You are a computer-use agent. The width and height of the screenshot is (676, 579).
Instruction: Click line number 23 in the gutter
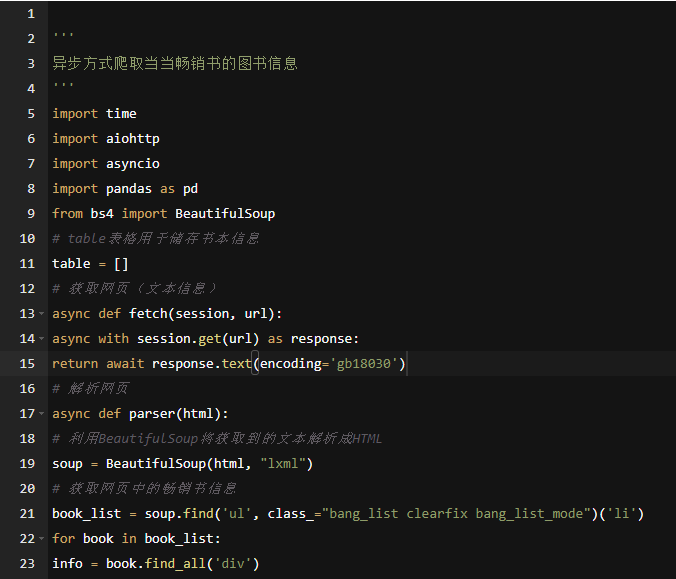coord(27,564)
